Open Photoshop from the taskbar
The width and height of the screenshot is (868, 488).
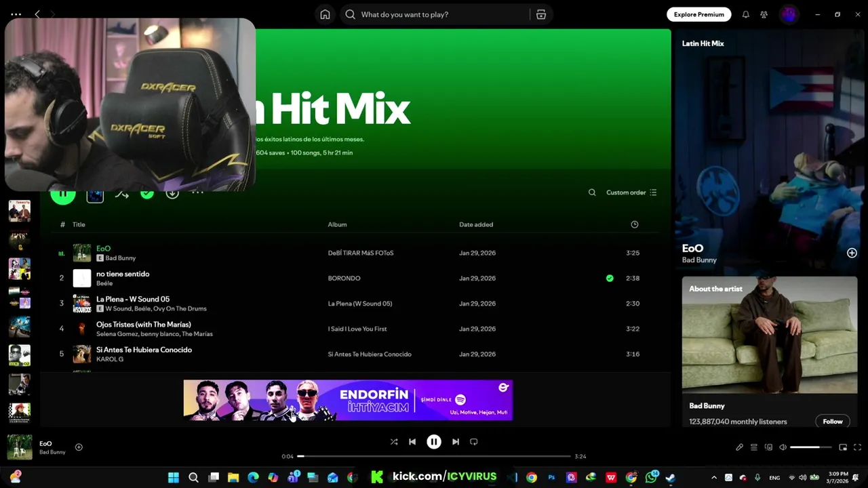(x=551, y=477)
